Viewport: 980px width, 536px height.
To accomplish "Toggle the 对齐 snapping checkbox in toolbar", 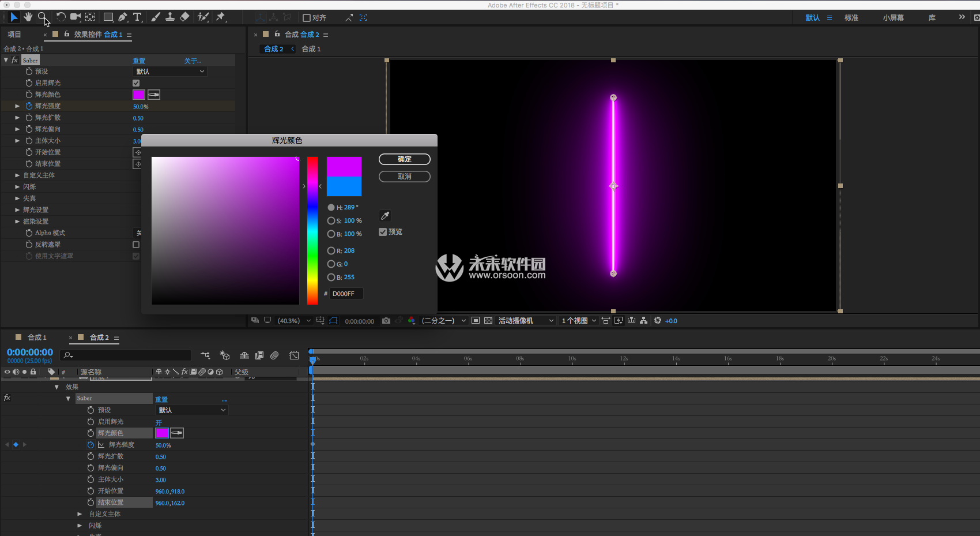I will tap(307, 18).
